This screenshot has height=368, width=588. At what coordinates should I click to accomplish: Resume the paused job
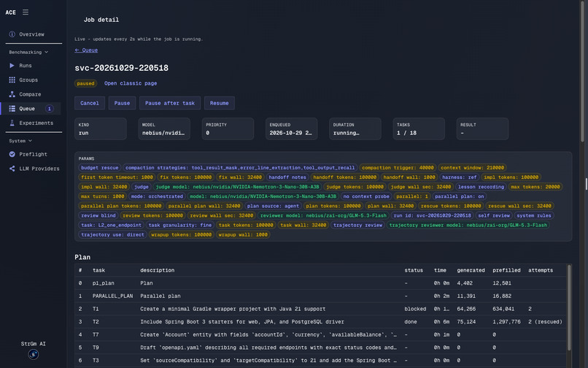(220, 103)
